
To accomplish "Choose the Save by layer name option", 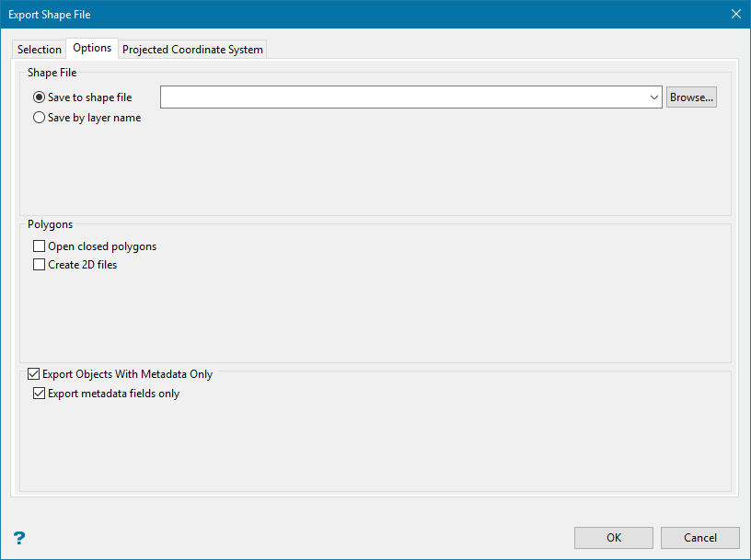I will 39,118.
